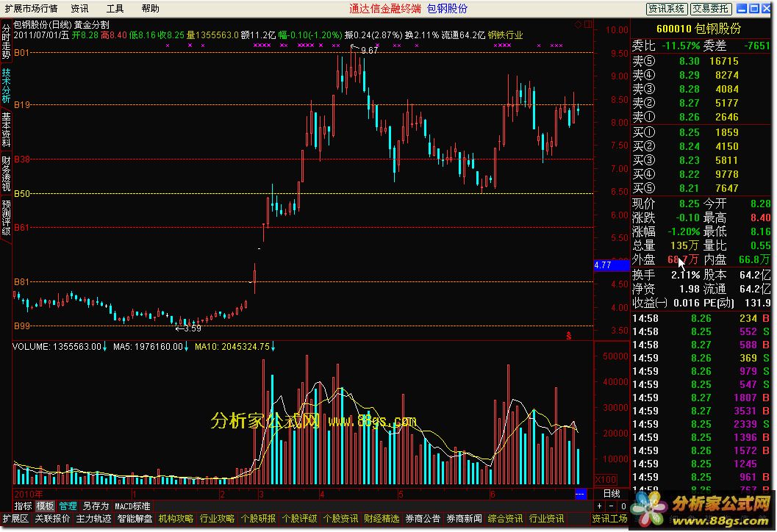Viewport: 777px width, 532px height.
Task: Click the 交易委托 button
Action: (711, 8)
